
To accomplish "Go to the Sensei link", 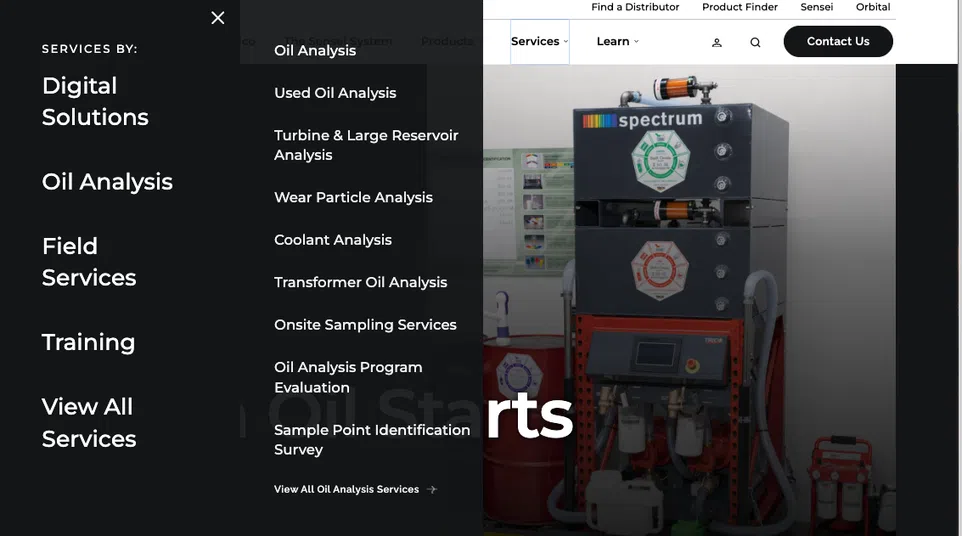I will 817,7.
